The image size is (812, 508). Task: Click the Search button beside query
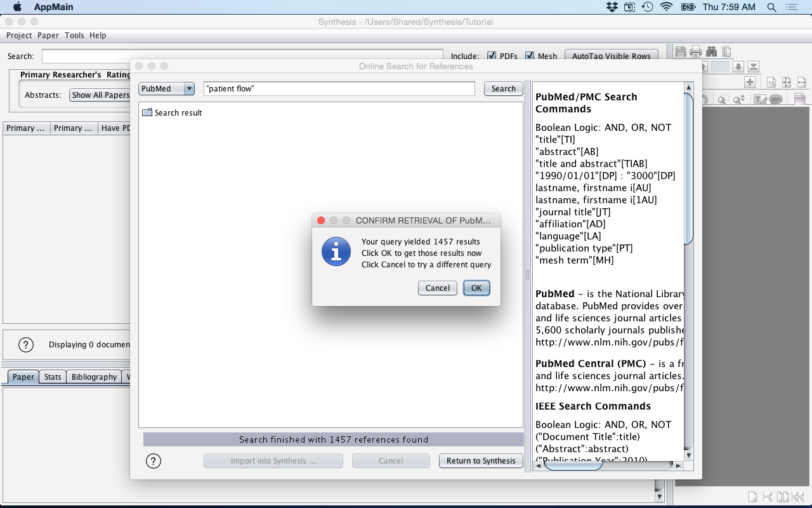point(504,89)
